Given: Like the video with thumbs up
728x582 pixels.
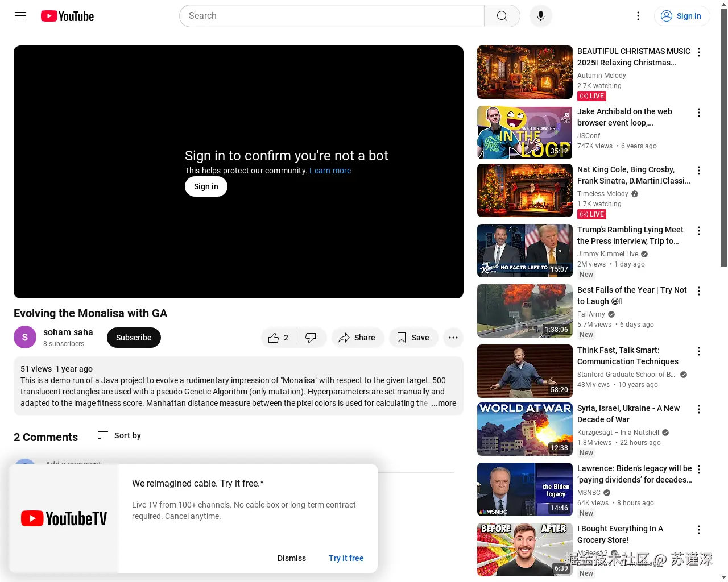Looking at the screenshot, I should 279,338.
